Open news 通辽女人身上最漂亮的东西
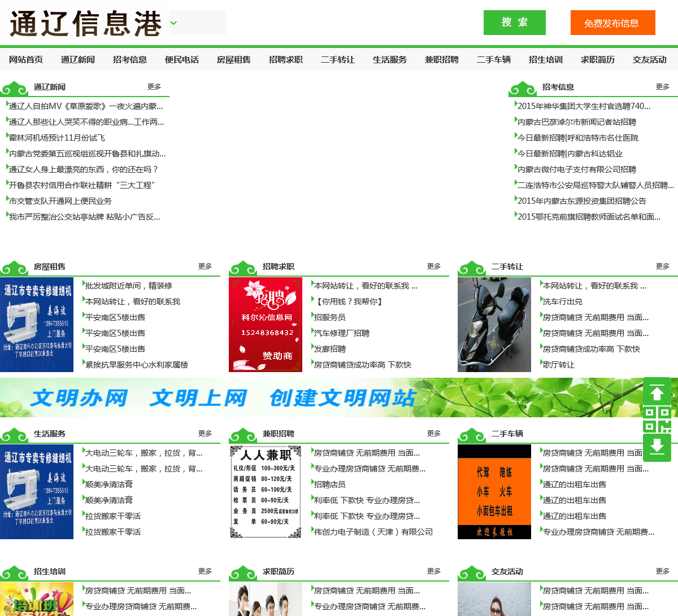This screenshot has height=616, width=678. coord(84,169)
